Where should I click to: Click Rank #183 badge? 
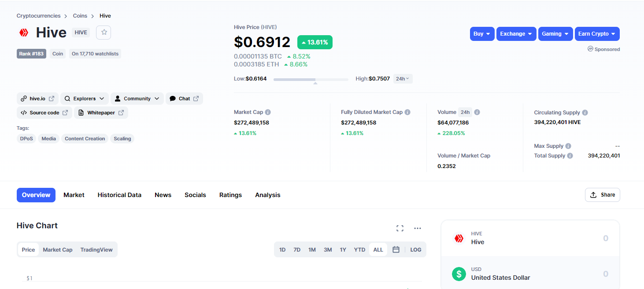[x=31, y=54]
